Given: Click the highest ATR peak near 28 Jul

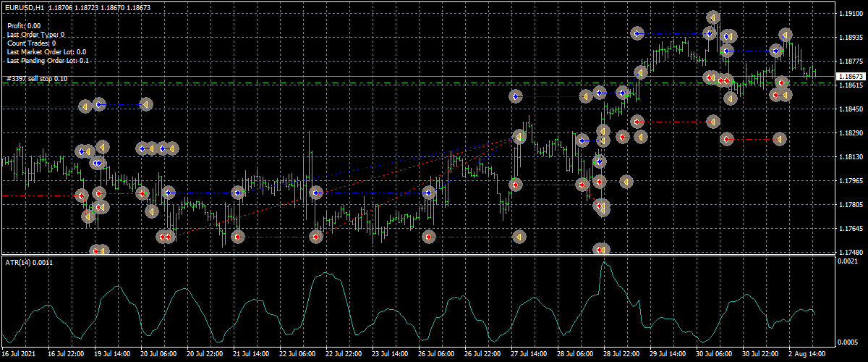Looking at the screenshot, I should pyautogui.click(x=605, y=263).
